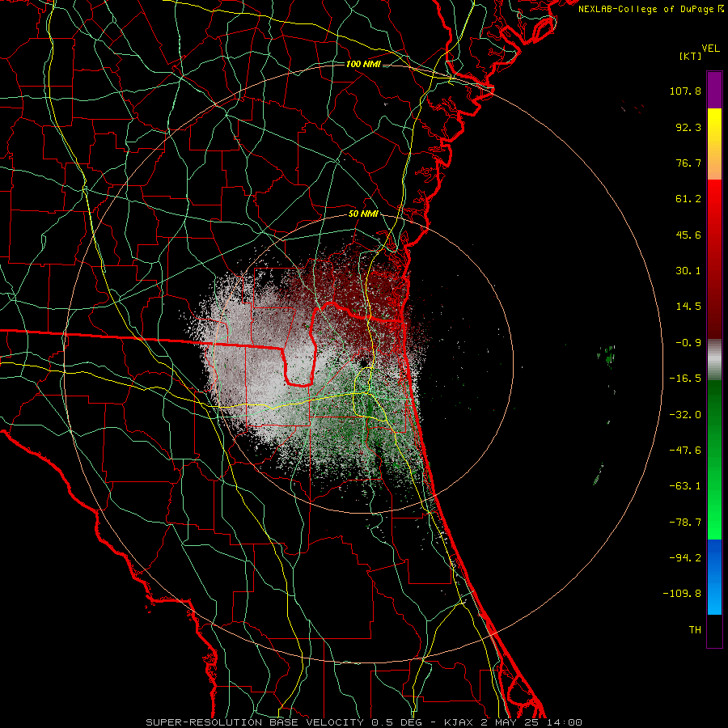Click the 14.5 velocity scale value

(x=688, y=307)
